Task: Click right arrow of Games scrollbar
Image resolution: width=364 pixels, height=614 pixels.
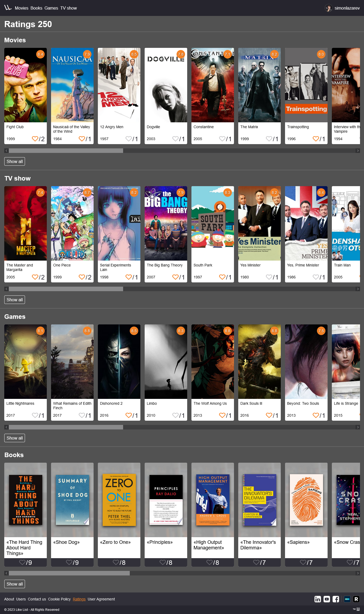Action: point(358,427)
